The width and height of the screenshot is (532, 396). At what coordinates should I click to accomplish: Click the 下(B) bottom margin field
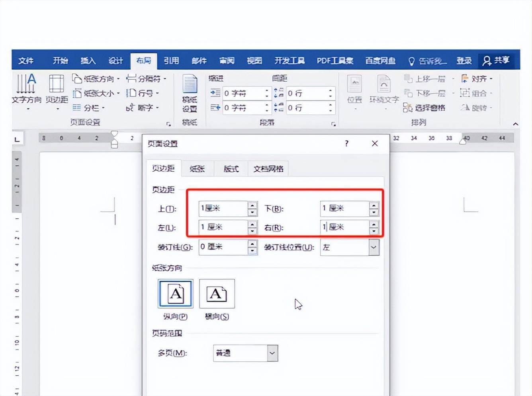(x=344, y=208)
